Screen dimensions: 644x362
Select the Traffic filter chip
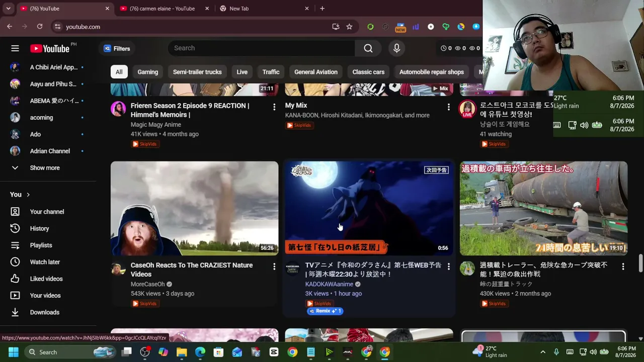click(x=271, y=72)
